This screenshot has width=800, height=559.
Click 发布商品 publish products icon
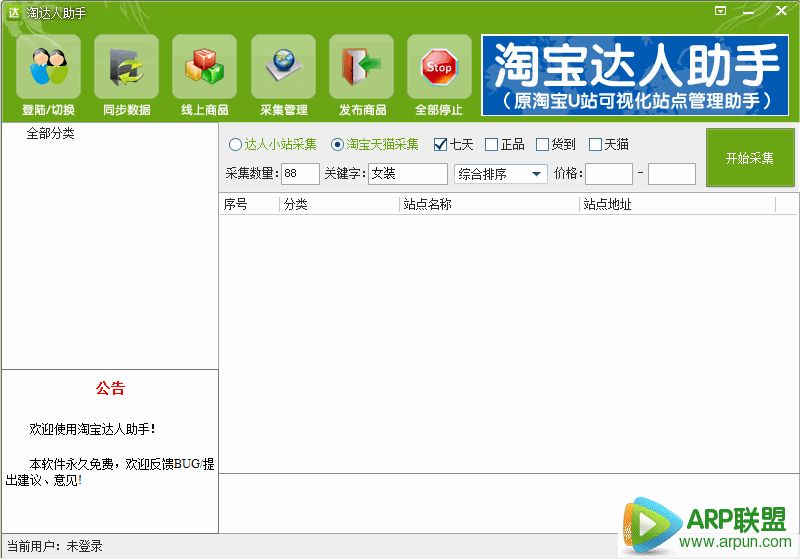[x=361, y=70]
